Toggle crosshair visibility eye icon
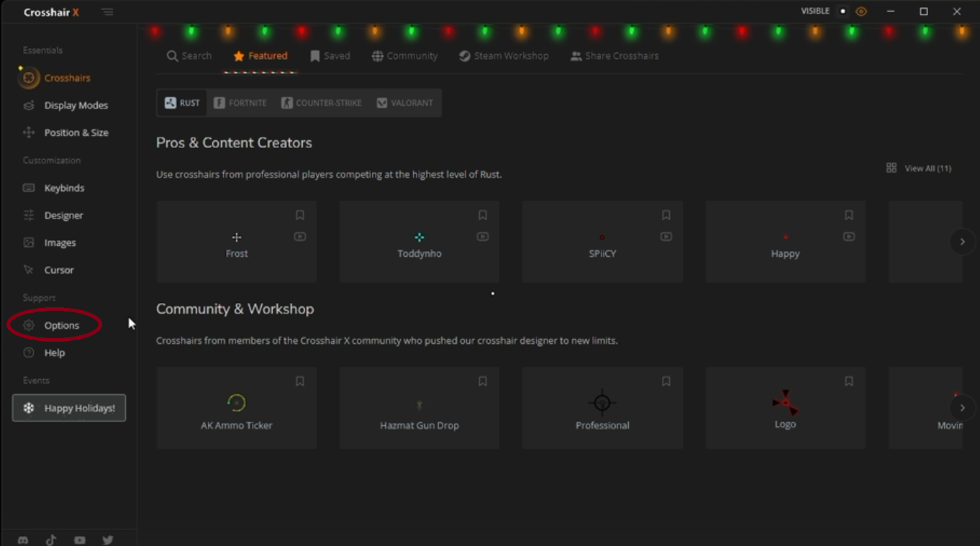980x546 pixels. [x=861, y=12]
